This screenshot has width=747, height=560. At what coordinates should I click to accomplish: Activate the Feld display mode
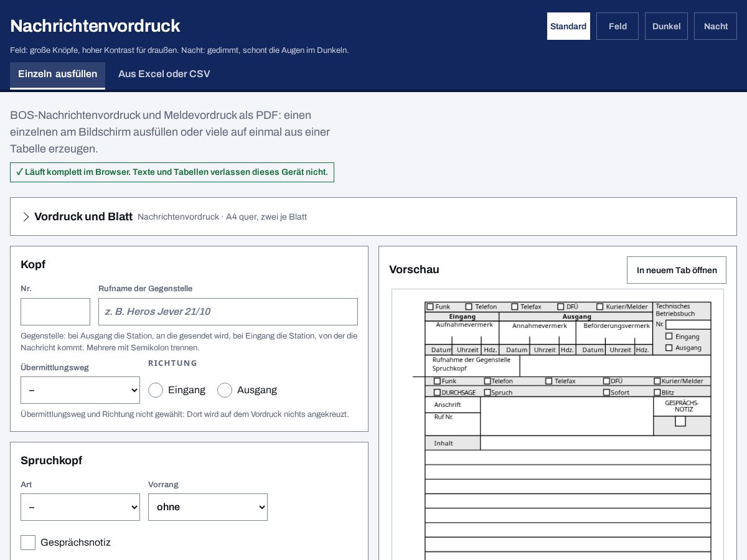coord(618,26)
